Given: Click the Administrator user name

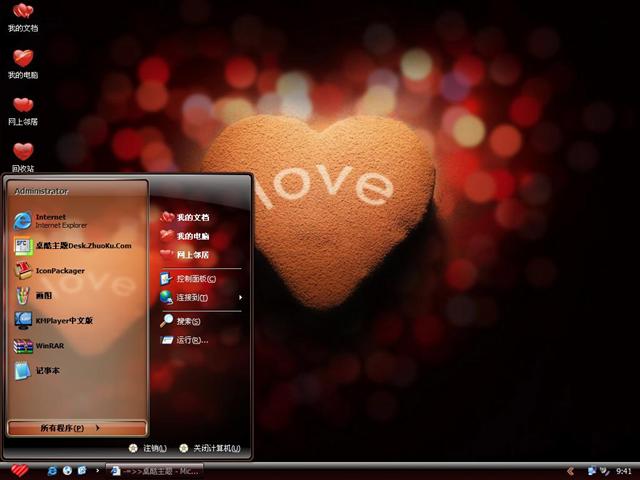Looking at the screenshot, I should (x=41, y=191).
